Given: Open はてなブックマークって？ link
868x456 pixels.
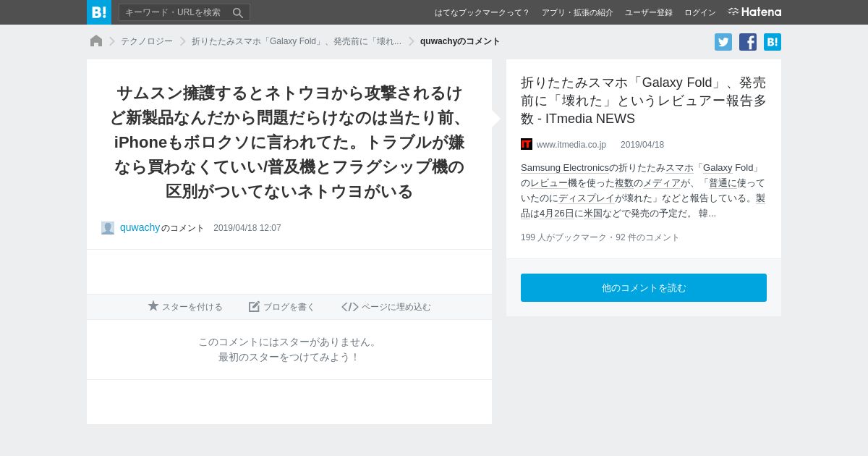Looking at the screenshot, I should click(x=482, y=12).
